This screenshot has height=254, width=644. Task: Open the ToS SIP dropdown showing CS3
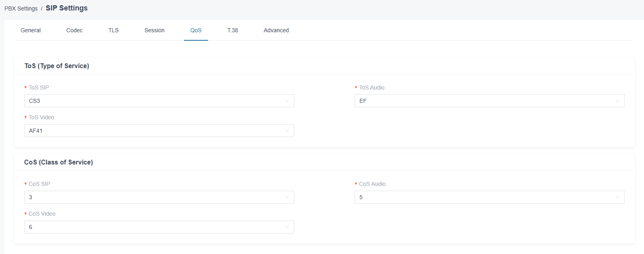tap(159, 101)
